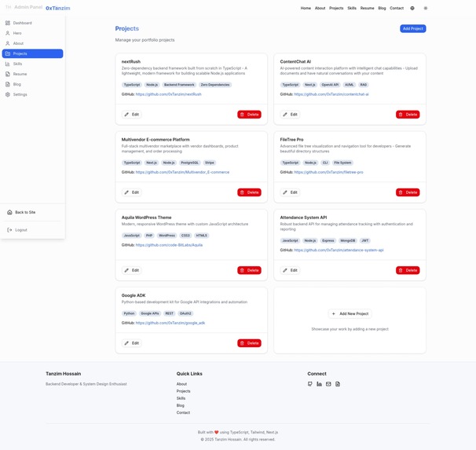Delete the ContentChat AI project
This screenshot has width=476, height=450.
(x=408, y=115)
